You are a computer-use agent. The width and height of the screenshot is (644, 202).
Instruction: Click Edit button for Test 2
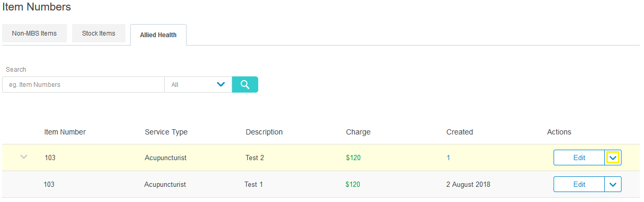pyautogui.click(x=579, y=158)
